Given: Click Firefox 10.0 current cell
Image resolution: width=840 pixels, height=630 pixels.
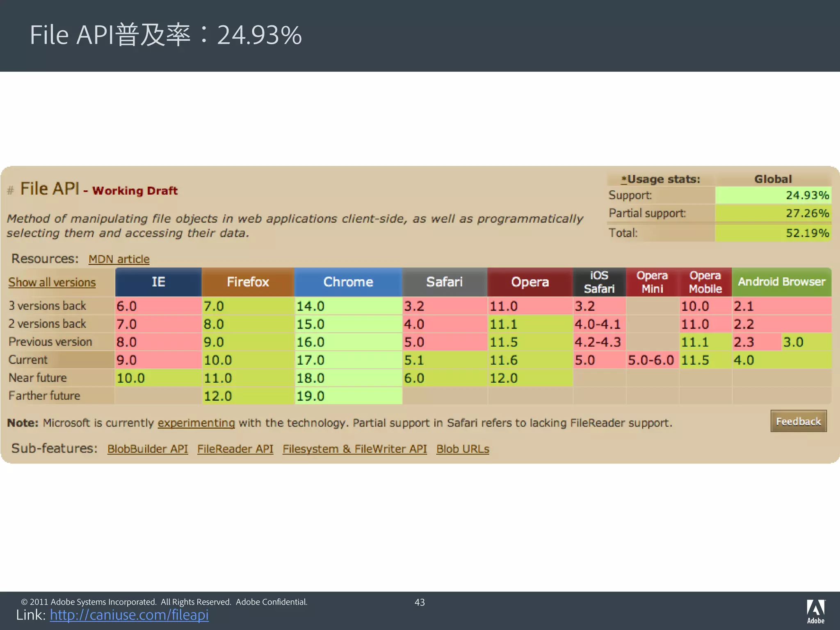Looking at the screenshot, I should pos(248,360).
